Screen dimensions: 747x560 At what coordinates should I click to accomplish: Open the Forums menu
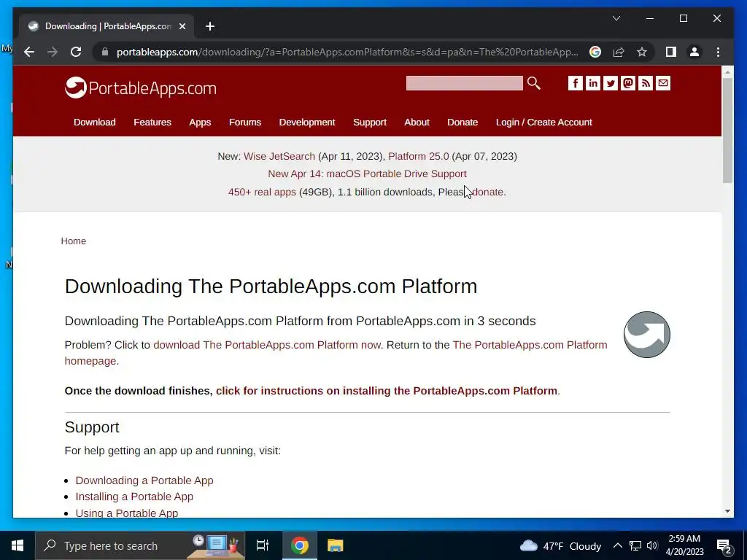[245, 122]
